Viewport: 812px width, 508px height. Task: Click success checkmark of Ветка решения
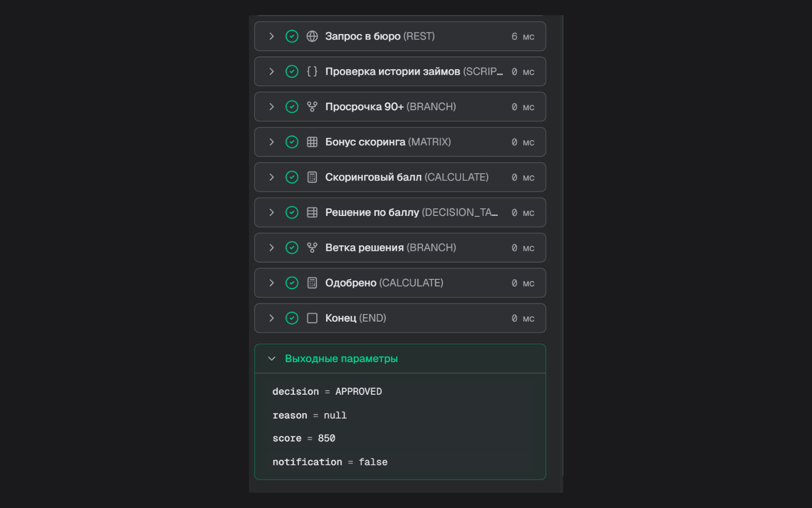292,247
